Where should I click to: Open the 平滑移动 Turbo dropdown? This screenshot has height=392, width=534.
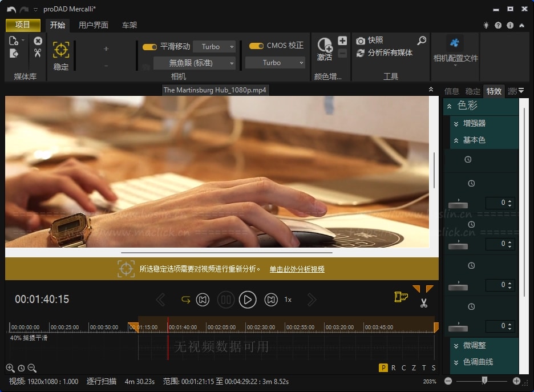(x=214, y=47)
